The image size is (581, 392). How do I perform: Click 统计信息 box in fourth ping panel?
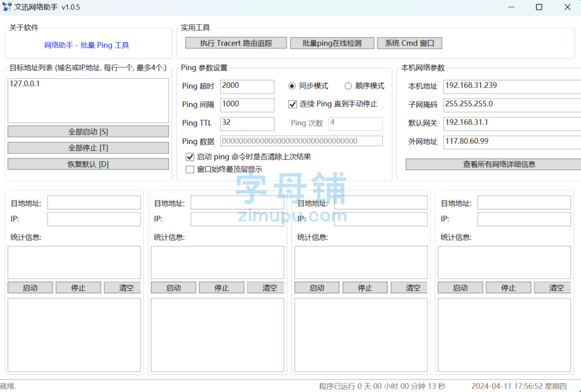504,262
